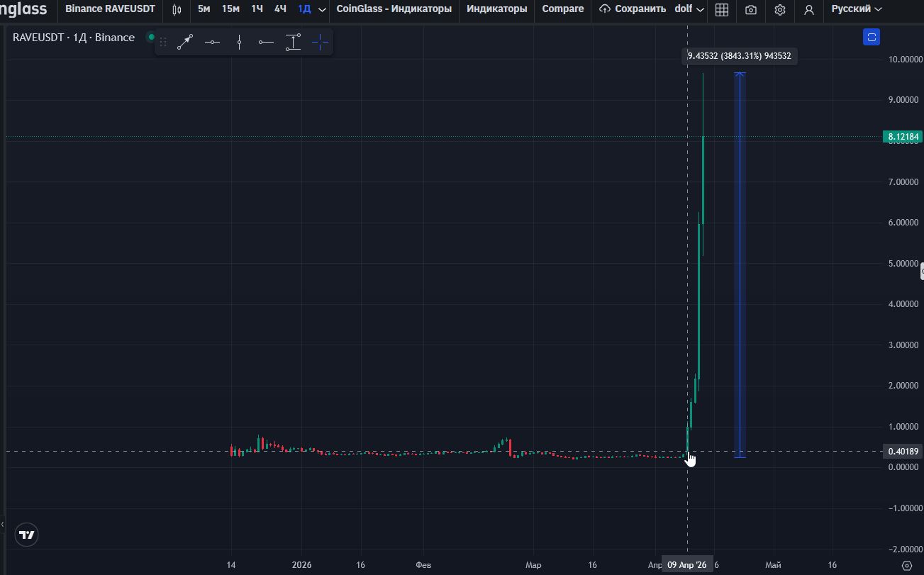Select the vertical line drawing tool

click(239, 43)
